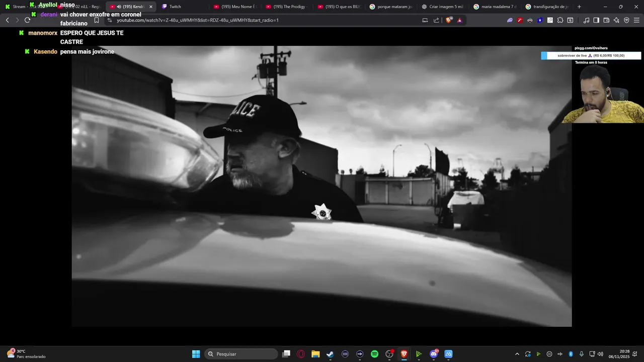Open Brave Rewards triangle icon
Screen dimensions: 644x362
tap(459, 20)
